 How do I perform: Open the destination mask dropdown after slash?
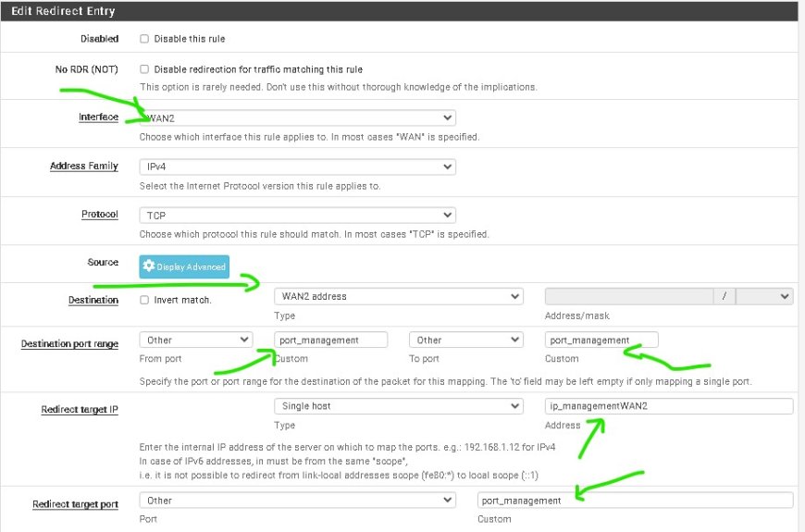[x=764, y=296]
